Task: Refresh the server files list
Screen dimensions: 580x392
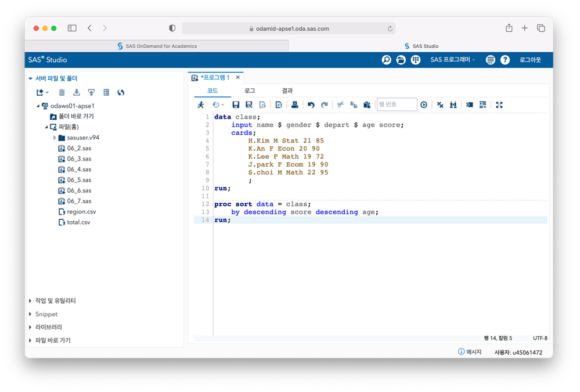Action: 121,92
